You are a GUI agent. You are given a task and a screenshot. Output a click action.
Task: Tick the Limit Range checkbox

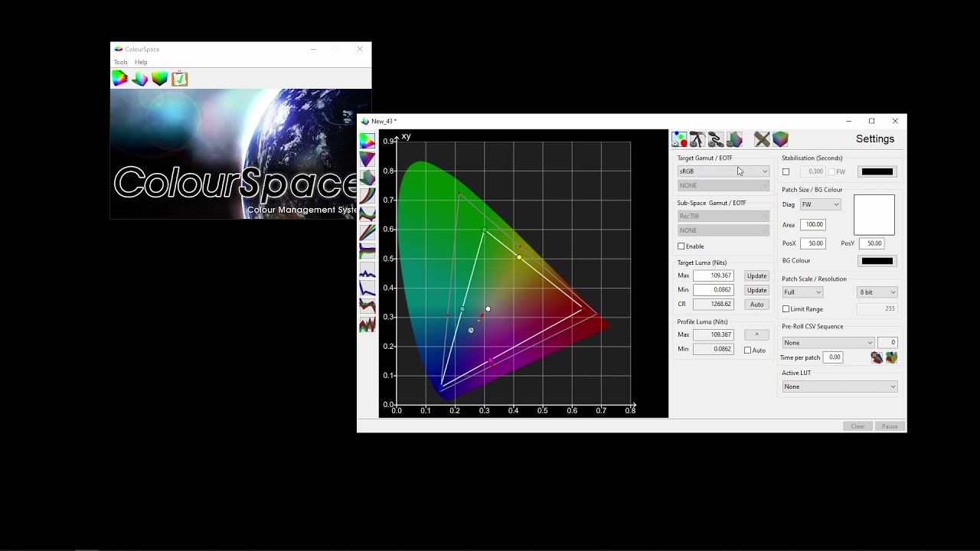click(x=786, y=309)
